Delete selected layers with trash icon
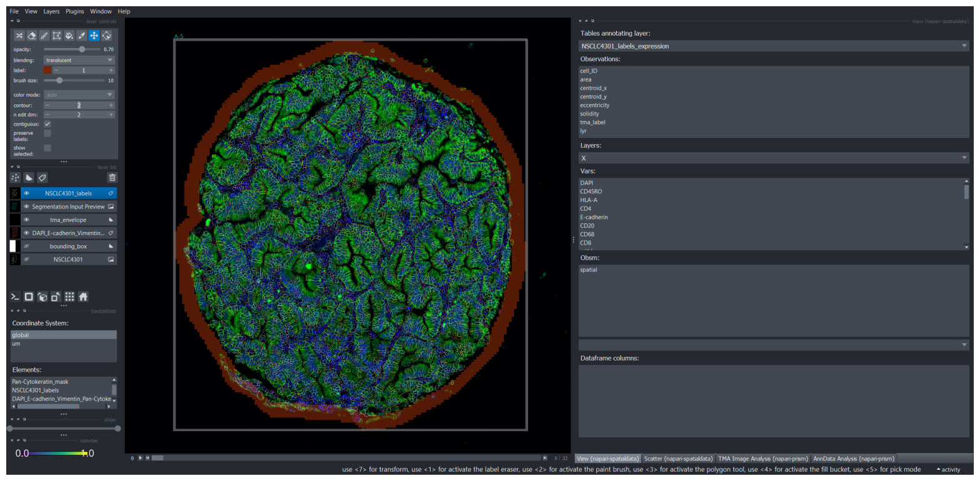The width and height of the screenshot is (980, 481). pyautogui.click(x=112, y=178)
